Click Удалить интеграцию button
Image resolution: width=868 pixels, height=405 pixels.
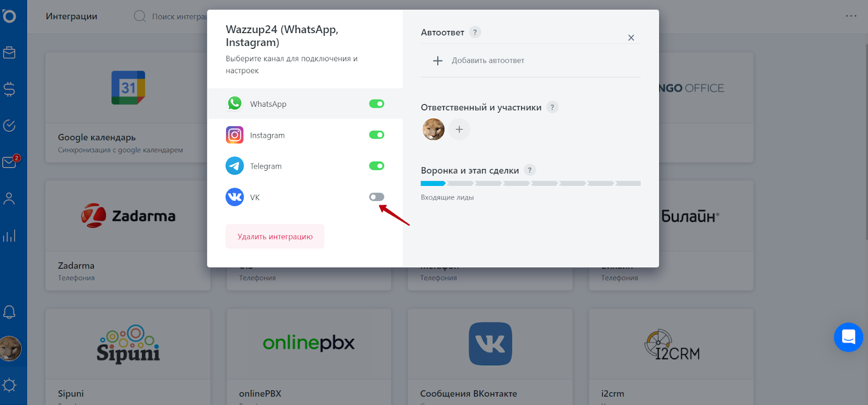pyautogui.click(x=275, y=236)
